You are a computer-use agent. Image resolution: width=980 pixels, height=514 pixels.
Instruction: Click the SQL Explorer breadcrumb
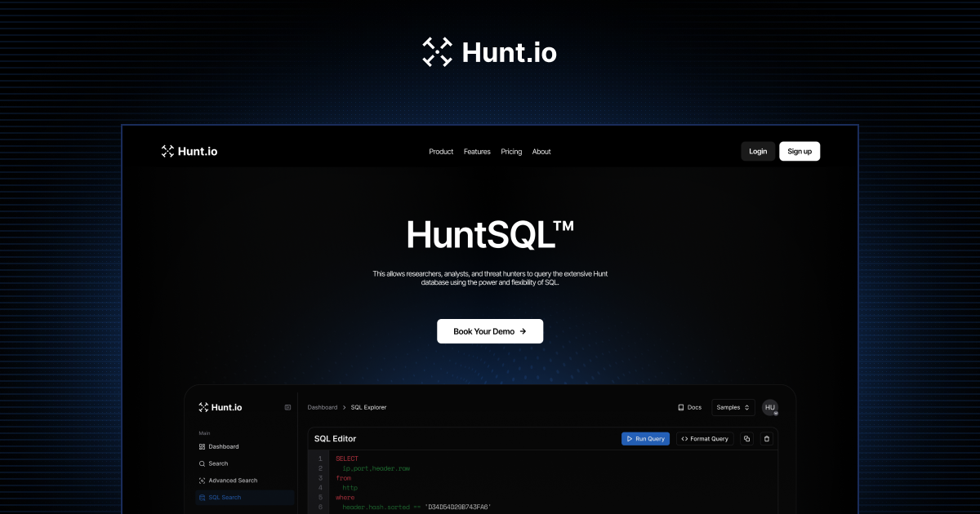pos(369,407)
